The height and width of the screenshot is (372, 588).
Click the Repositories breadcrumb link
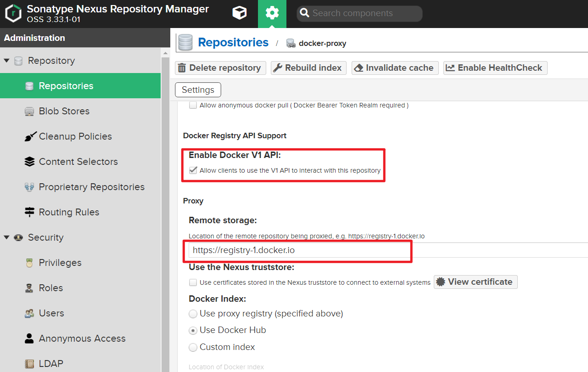click(233, 42)
